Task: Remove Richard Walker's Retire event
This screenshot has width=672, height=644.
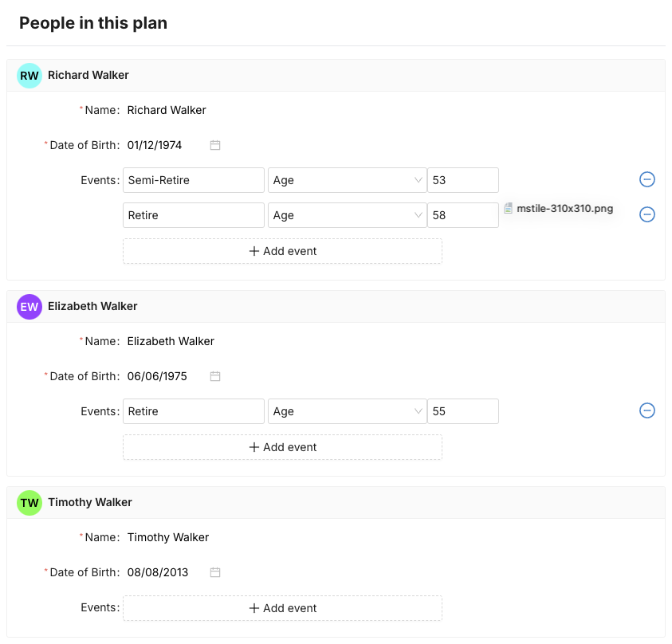Action: coord(647,214)
